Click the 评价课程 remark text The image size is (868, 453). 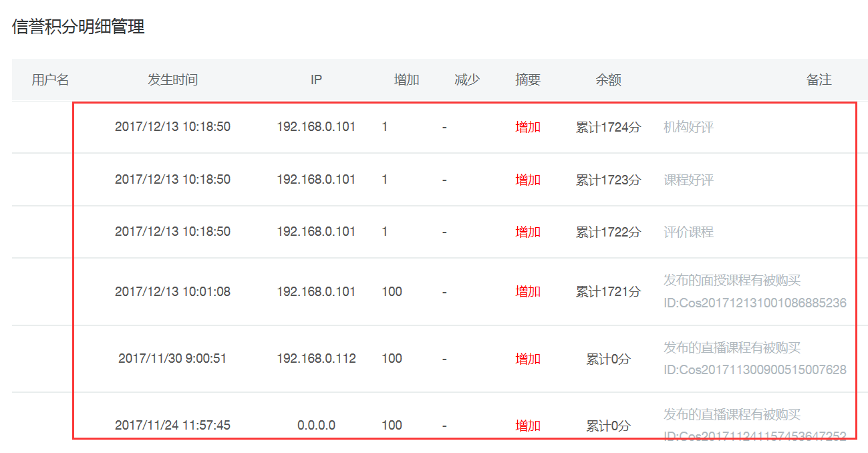pos(688,232)
